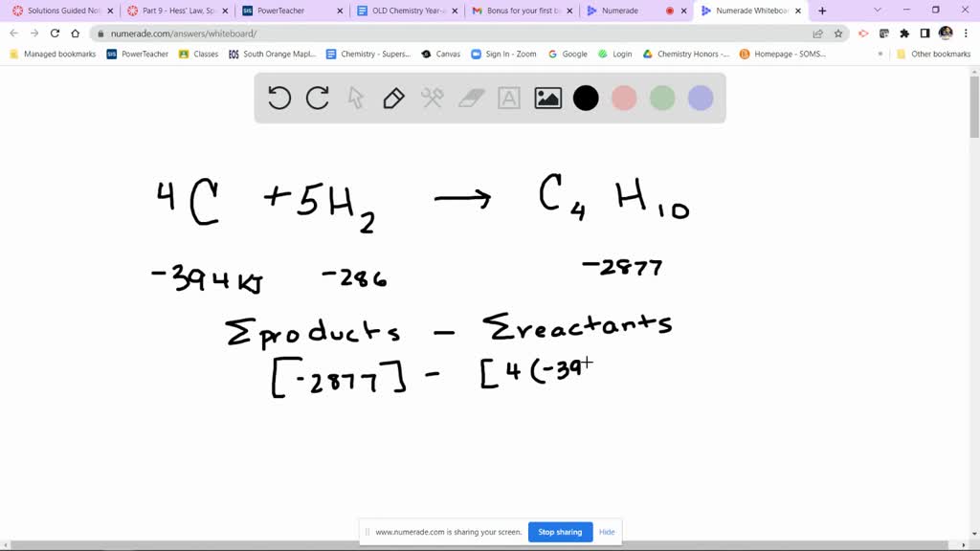Viewport: 980px width, 551px height.
Task: Click the undo arrow in whiteboard toolbar
Action: 279,98
